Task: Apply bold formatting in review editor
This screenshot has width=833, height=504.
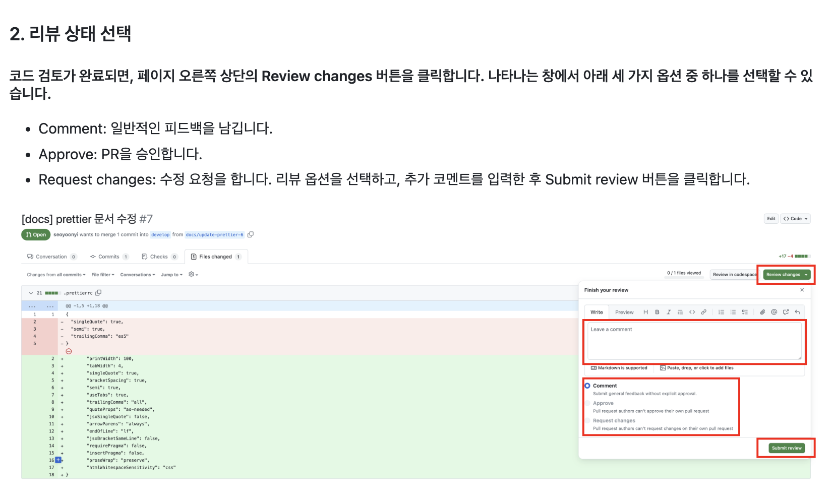Action: click(x=657, y=312)
